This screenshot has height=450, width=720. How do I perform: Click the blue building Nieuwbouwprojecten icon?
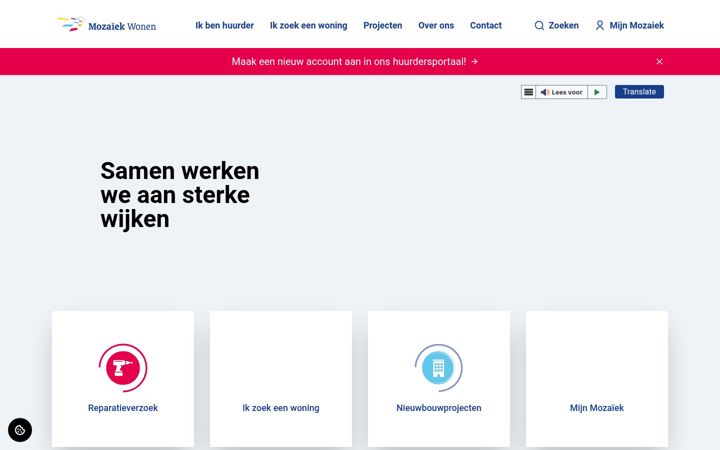pyautogui.click(x=439, y=368)
